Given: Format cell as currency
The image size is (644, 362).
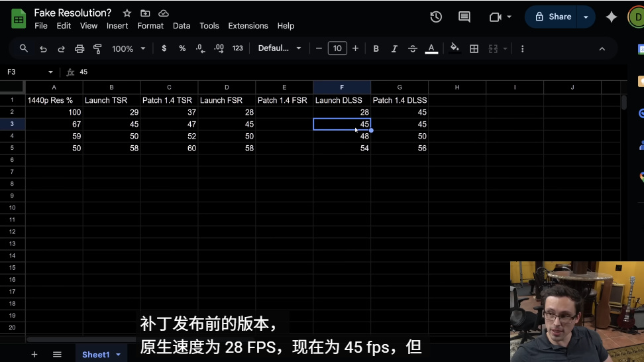Looking at the screenshot, I should (164, 48).
